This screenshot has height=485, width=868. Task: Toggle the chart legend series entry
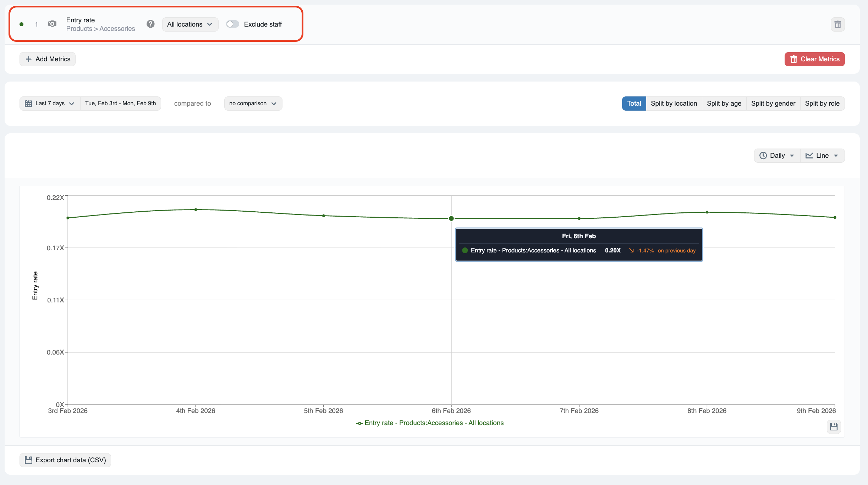[430, 423]
